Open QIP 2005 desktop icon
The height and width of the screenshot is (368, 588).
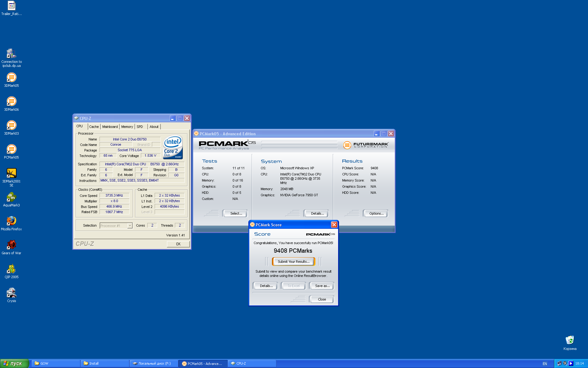11,271
